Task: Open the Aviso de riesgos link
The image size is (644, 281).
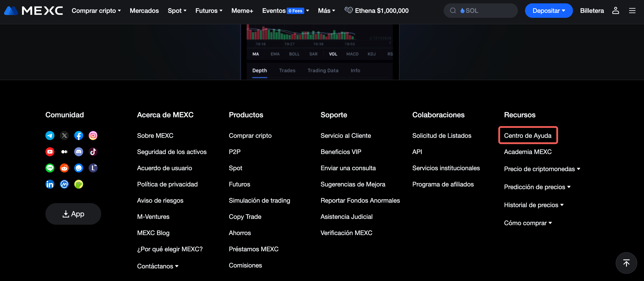Action: [x=160, y=200]
